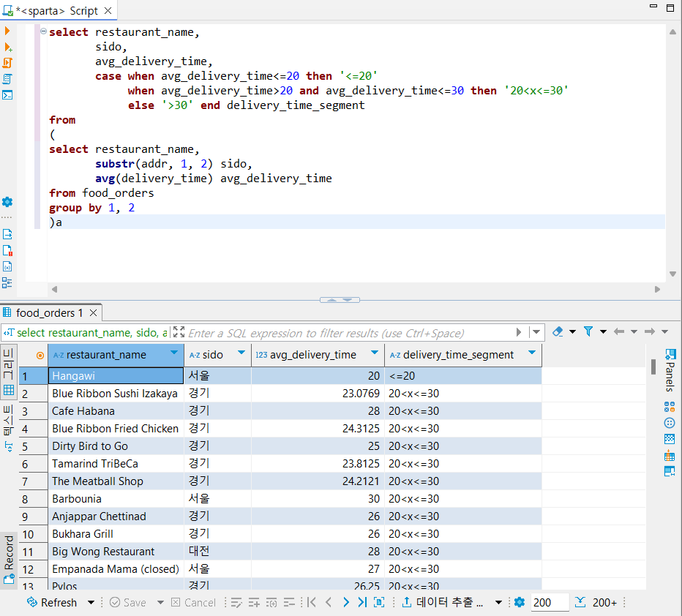Click the SQL filter expression input field
This screenshot has width=682, height=616.
348,333
